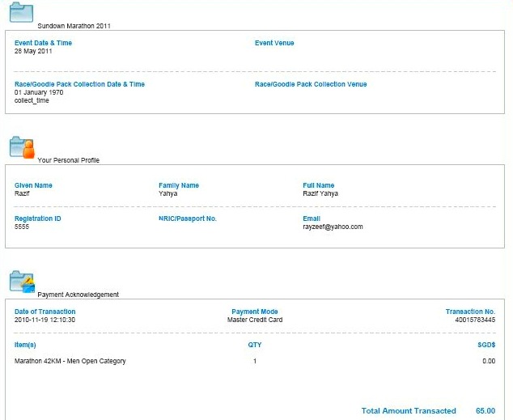Select registration ID '5555'
Viewport: 513px width, 420px height.
[22, 227]
